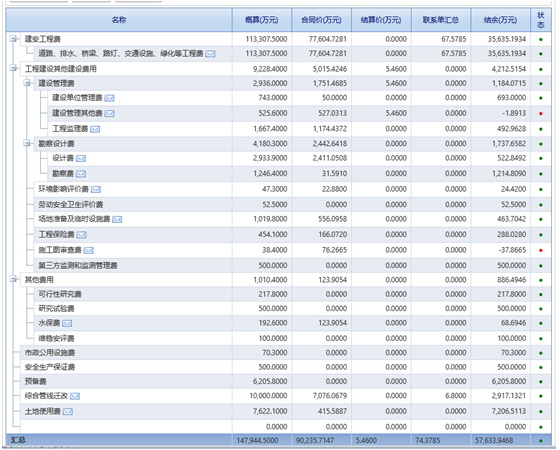The image size is (560, 450).
Task: Click the 合同价(万元) column header
Action: click(x=321, y=20)
